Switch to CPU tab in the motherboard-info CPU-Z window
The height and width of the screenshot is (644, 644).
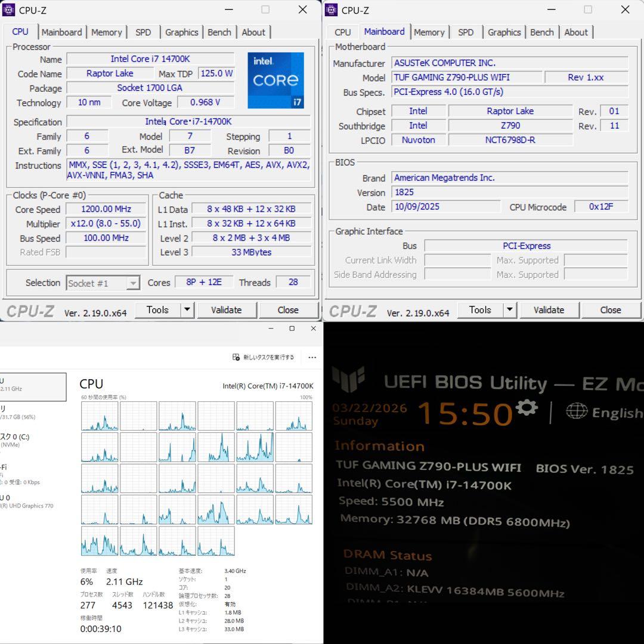pos(342,32)
